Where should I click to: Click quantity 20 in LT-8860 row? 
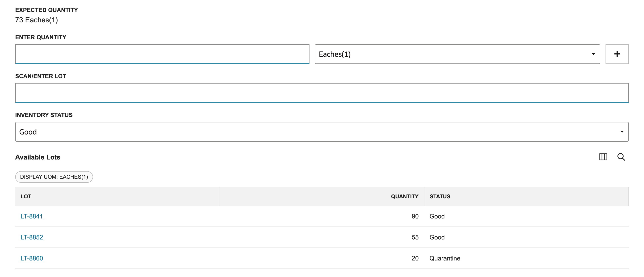tap(415, 258)
